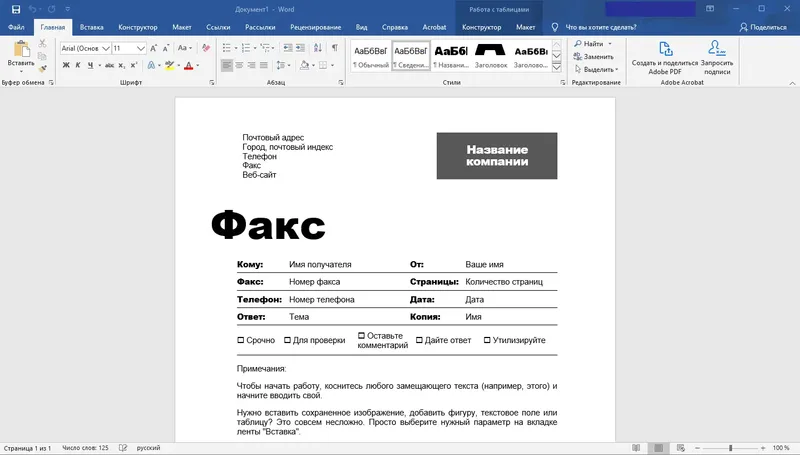Click the Save icon in title bar
The width and height of the screenshot is (800, 455).
pyautogui.click(x=16, y=9)
